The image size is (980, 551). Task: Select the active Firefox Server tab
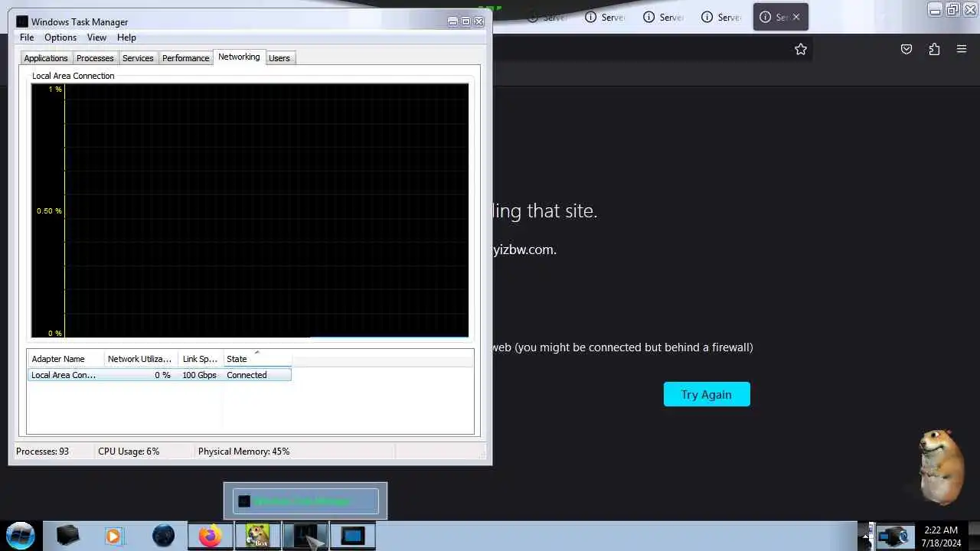(x=780, y=17)
